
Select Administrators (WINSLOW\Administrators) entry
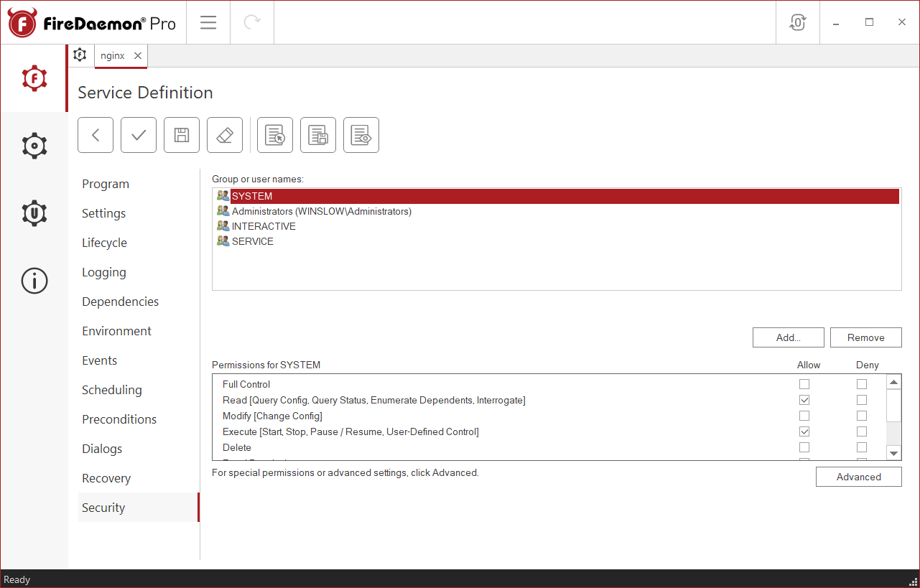(557, 211)
